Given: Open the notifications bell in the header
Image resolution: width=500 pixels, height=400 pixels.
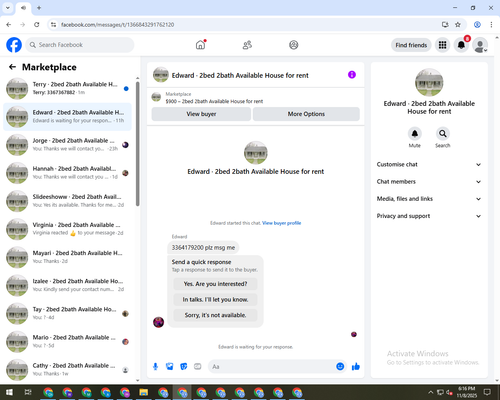Looking at the screenshot, I should click(461, 45).
